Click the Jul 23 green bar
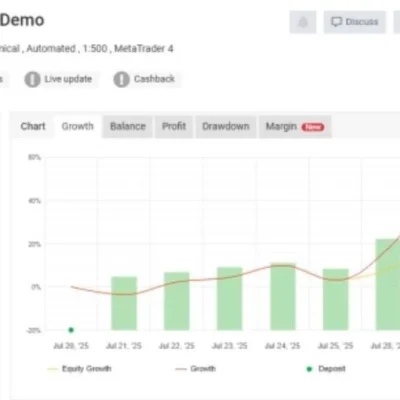Screen dimensions: 400x400 [230, 299]
